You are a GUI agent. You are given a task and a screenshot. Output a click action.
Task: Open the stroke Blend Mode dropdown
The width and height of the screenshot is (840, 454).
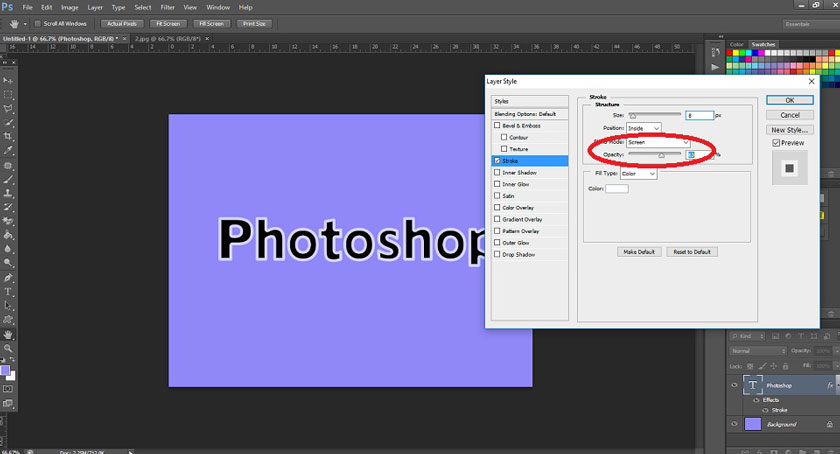point(658,142)
